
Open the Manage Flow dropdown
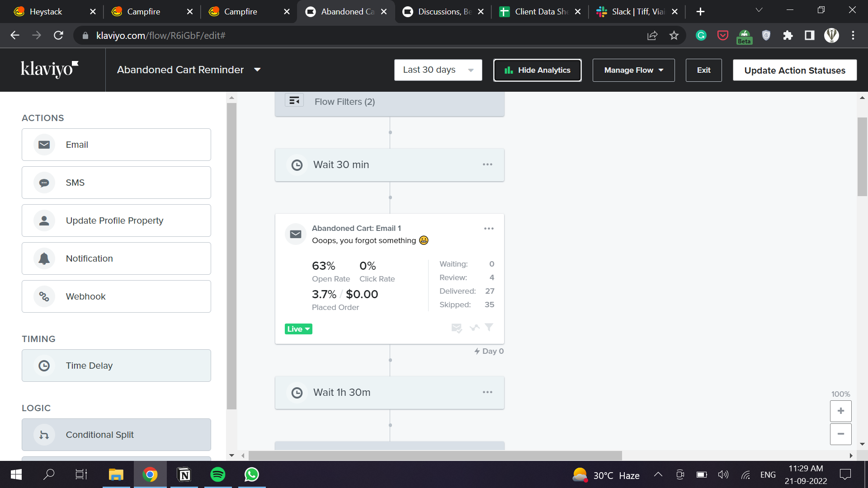coord(633,70)
